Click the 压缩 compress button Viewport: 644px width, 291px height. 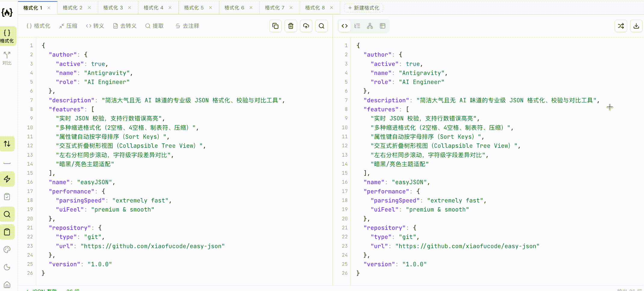click(68, 26)
